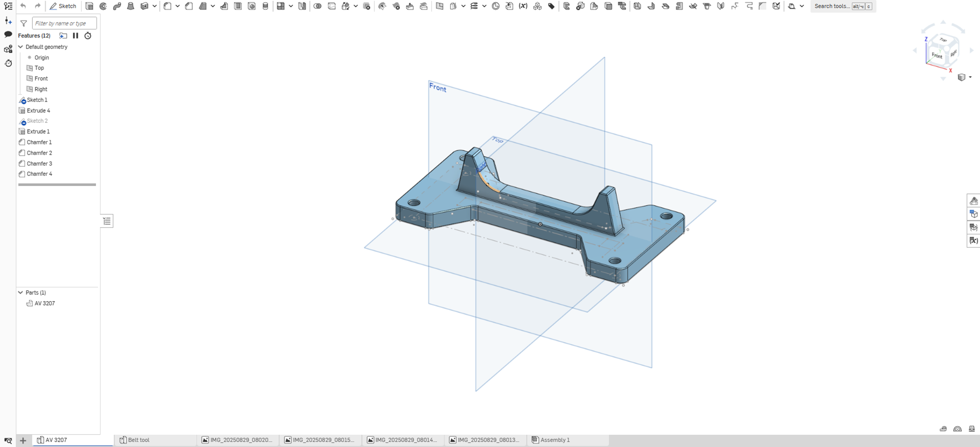Select the Chamfer tool in toolbar
This screenshot has width=980, height=447.
click(189, 6)
